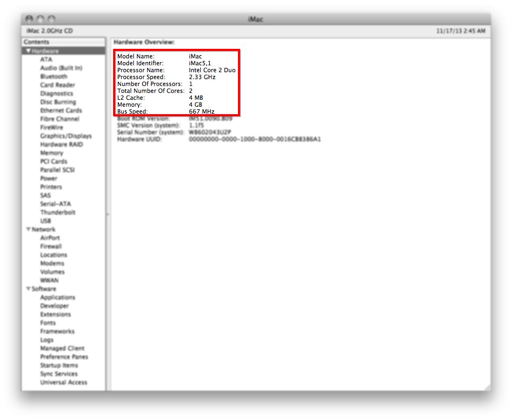Open SAS hardware entry
This screenshot has width=512, height=420.
45,195
